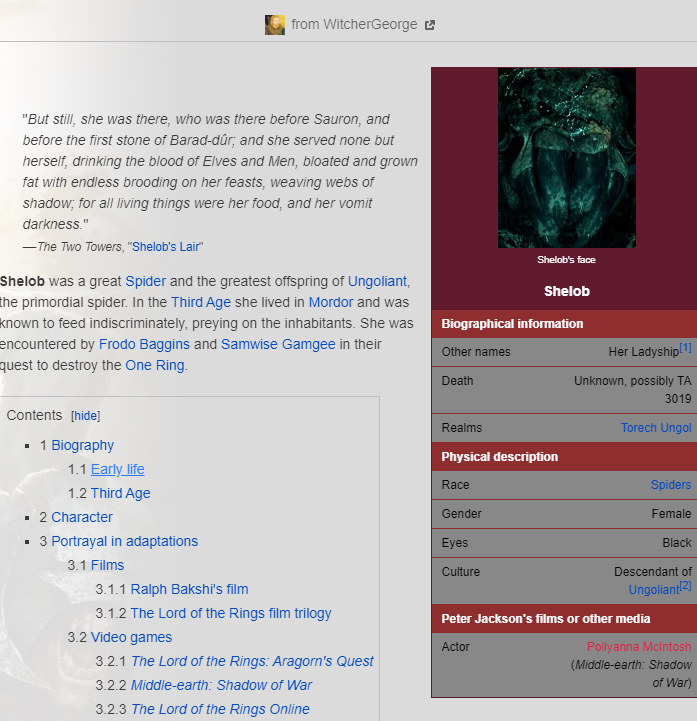Open reference [1] next to Her Ladyship
This screenshot has width=697, height=721.
coord(685,348)
